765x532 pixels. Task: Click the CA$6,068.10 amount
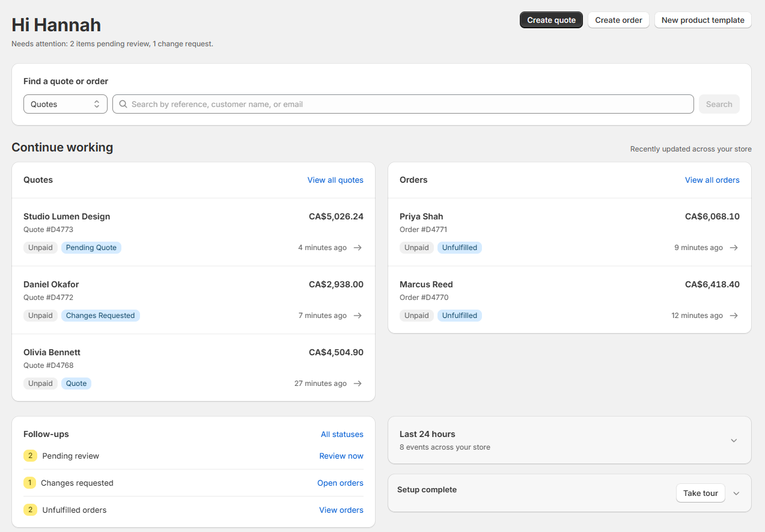pyautogui.click(x=712, y=216)
